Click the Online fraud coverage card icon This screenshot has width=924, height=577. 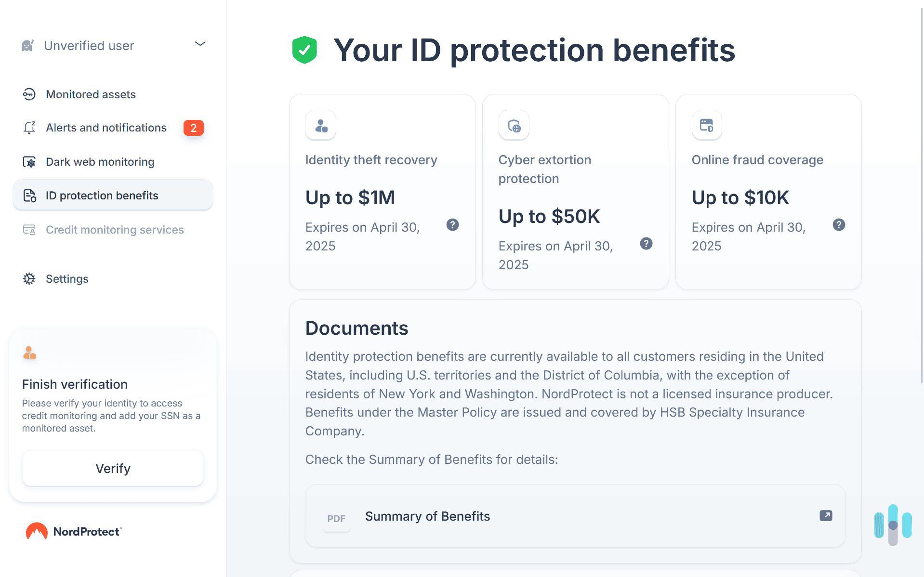pos(706,125)
